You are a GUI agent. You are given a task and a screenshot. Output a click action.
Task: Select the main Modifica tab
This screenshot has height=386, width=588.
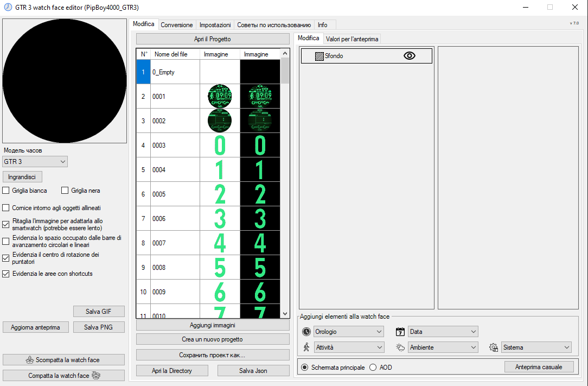144,24
